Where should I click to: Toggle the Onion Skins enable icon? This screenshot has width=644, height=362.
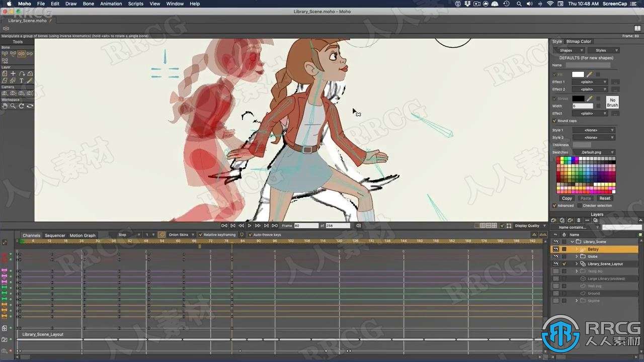(162, 235)
